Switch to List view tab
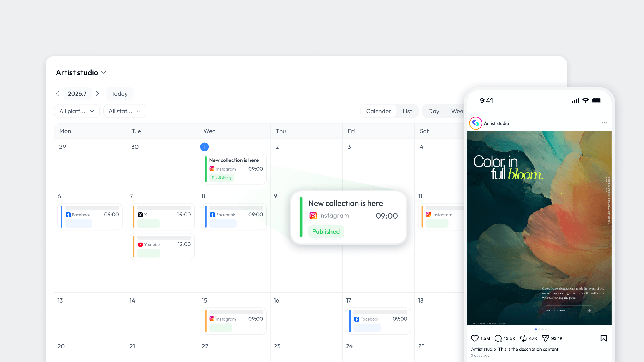 [x=407, y=111]
